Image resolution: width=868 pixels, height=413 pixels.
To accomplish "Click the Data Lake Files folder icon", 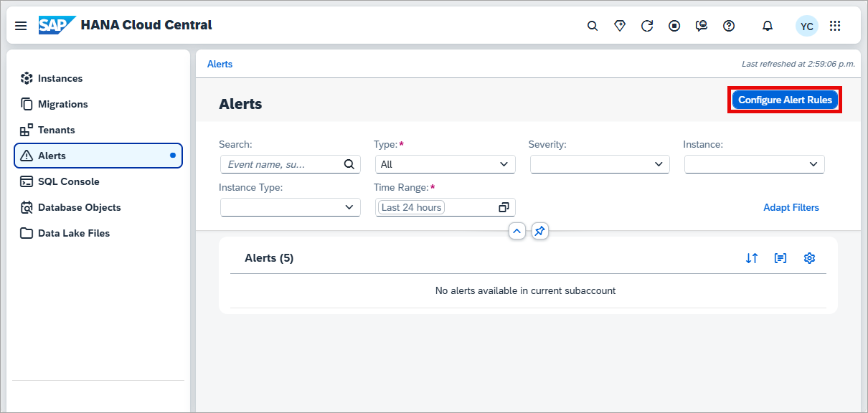I will click(27, 233).
